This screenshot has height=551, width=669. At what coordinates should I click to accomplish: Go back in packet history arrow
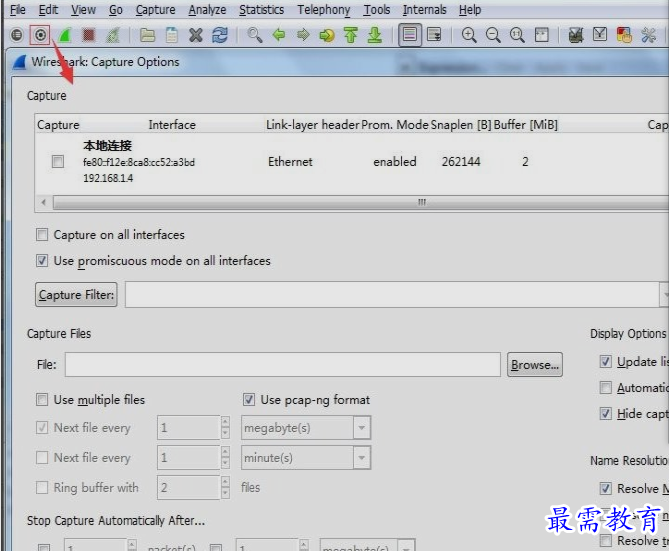(279, 34)
